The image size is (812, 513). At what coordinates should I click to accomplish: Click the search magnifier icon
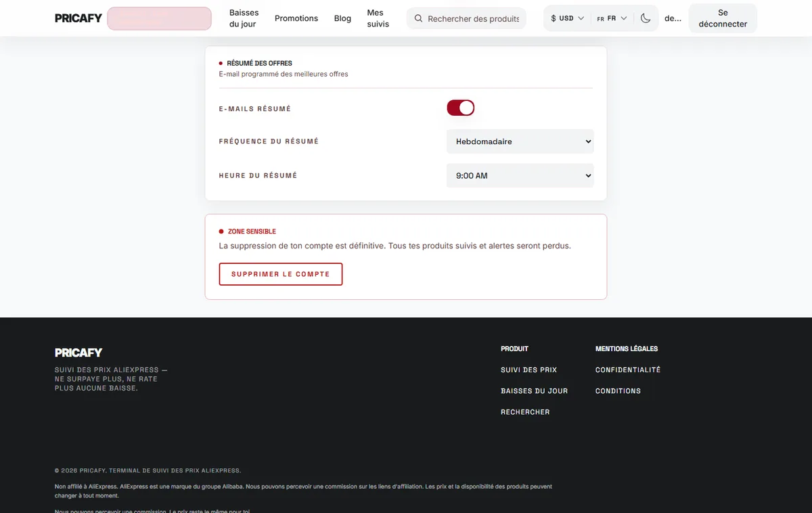[x=418, y=19]
